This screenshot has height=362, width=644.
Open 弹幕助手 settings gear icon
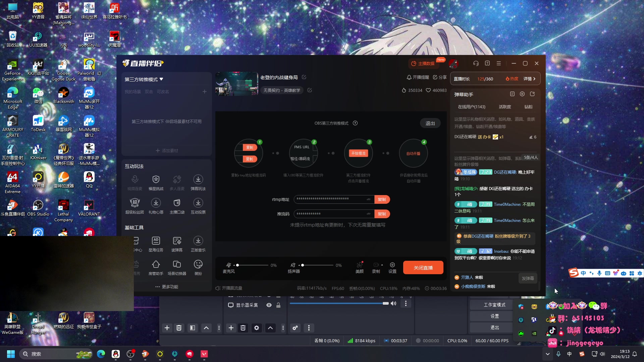click(522, 94)
